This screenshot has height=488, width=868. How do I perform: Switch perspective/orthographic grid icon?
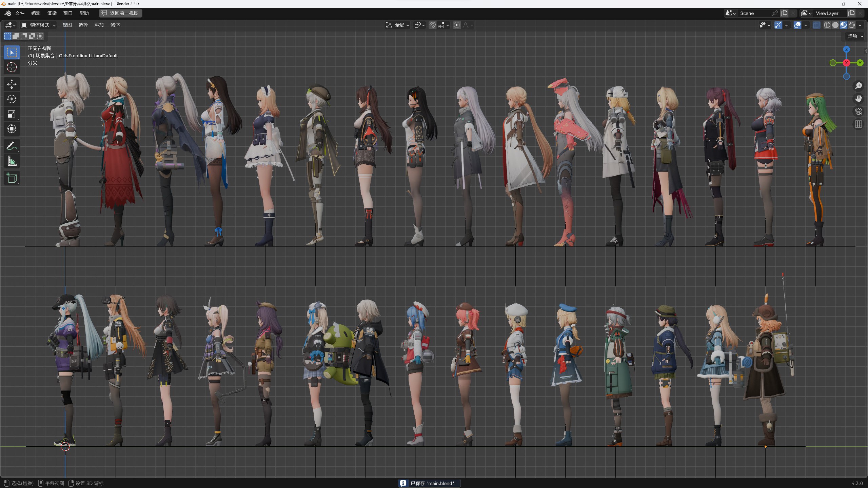pos(859,124)
